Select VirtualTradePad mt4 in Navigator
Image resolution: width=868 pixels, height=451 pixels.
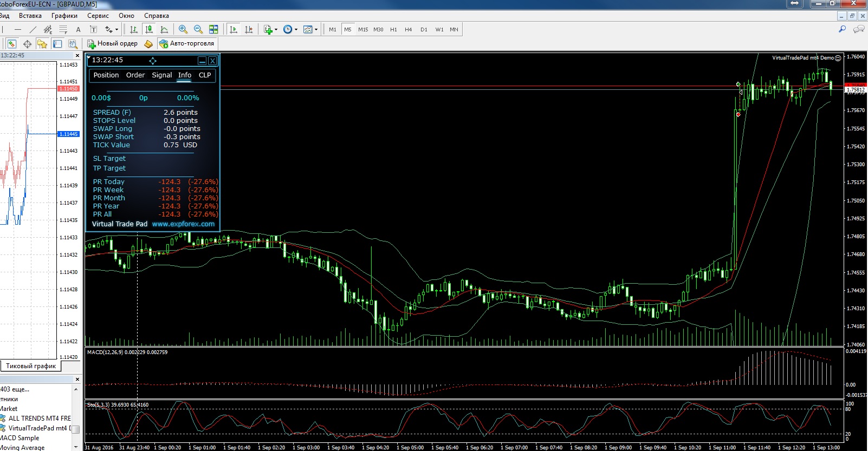[x=40, y=428]
